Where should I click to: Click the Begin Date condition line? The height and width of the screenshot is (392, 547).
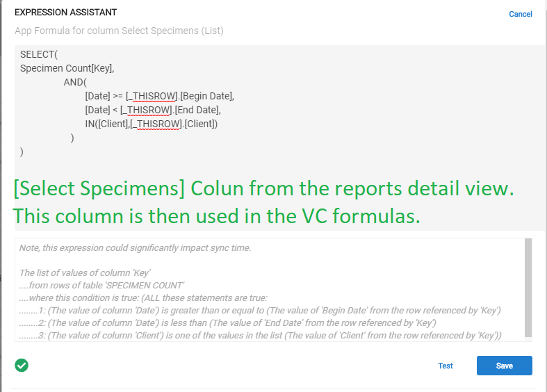click(159, 96)
